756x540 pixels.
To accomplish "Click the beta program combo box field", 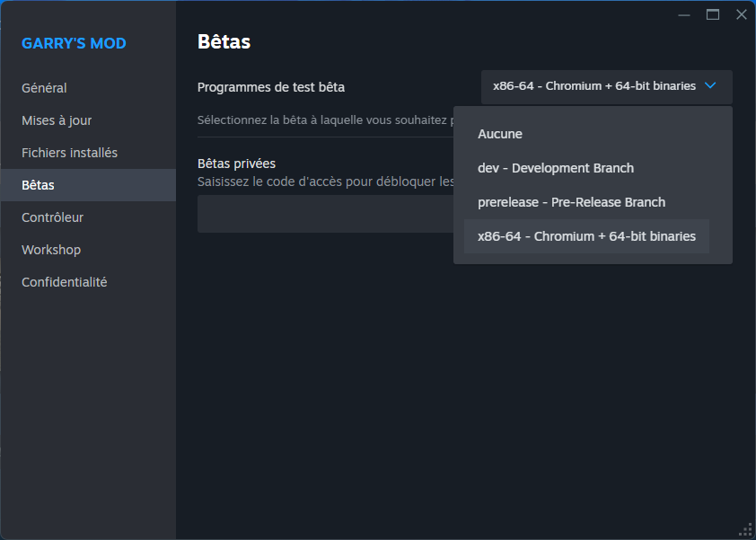I will click(x=593, y=86).
